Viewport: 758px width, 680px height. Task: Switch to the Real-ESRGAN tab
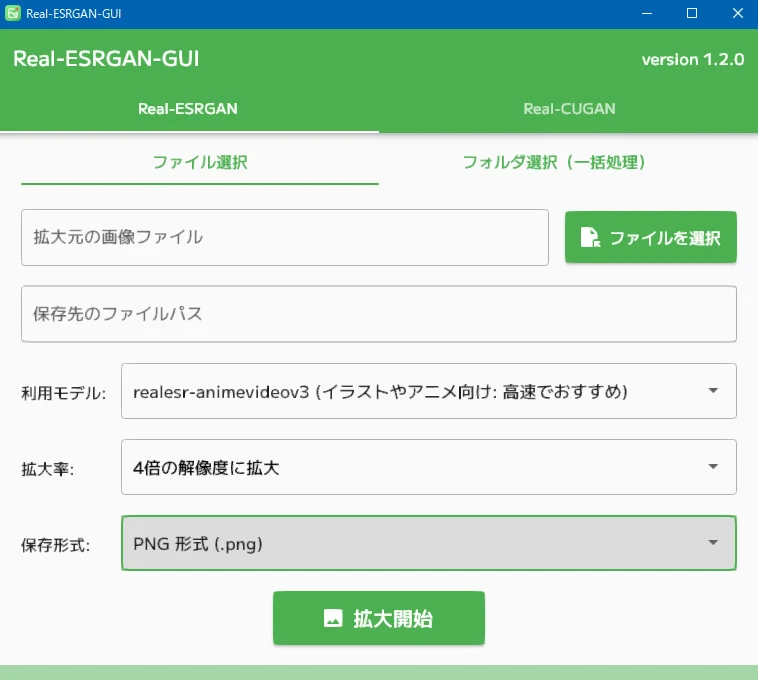(188, 109)
